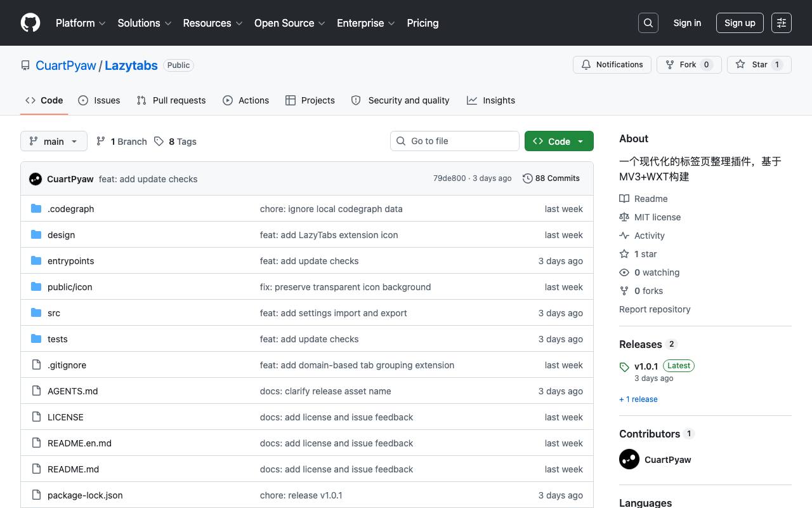Click the book icon beside Readme

(624, 198)
